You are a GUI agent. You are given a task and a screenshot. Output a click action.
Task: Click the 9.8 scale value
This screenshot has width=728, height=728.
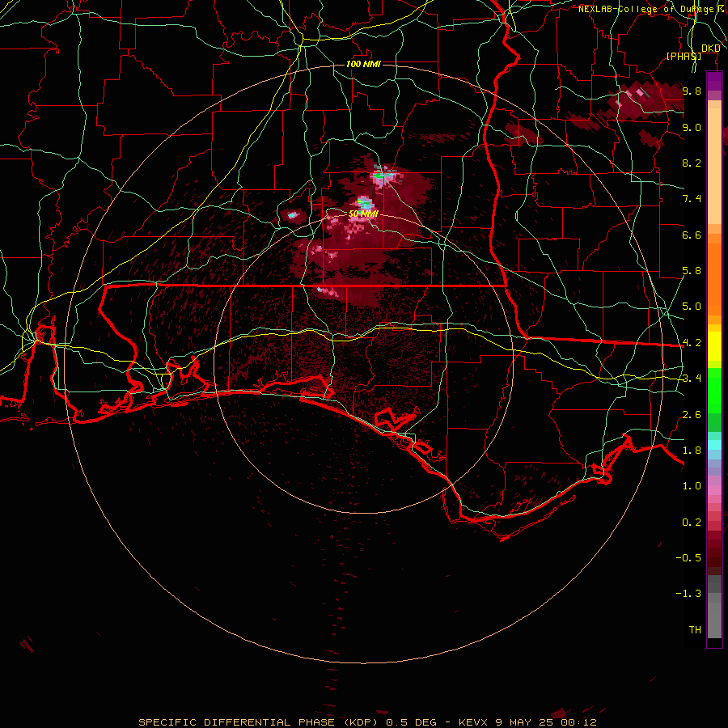click(692, 91)
